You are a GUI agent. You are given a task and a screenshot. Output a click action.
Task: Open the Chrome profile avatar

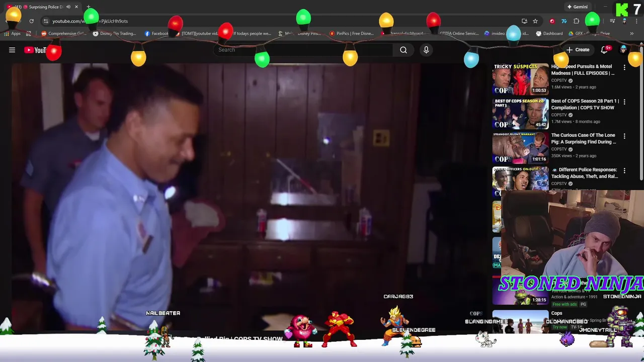coord(624,21)
